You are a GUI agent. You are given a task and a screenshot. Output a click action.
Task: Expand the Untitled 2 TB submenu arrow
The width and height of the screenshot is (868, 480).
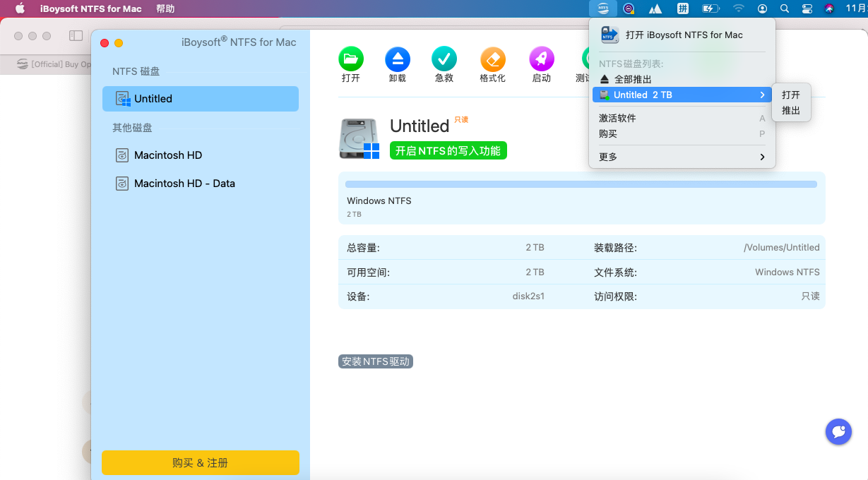(762, 95)
